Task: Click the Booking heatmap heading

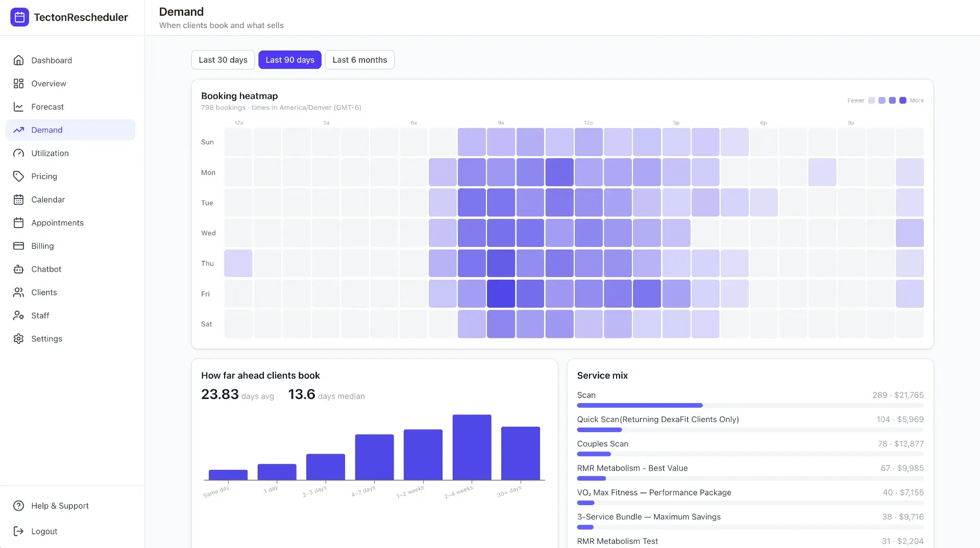Action: point(239,96)
